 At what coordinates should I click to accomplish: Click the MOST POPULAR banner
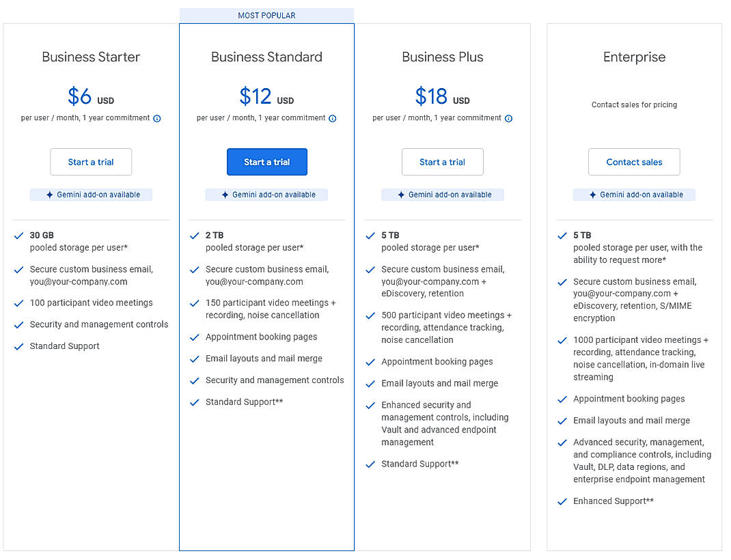pos(266,14)
